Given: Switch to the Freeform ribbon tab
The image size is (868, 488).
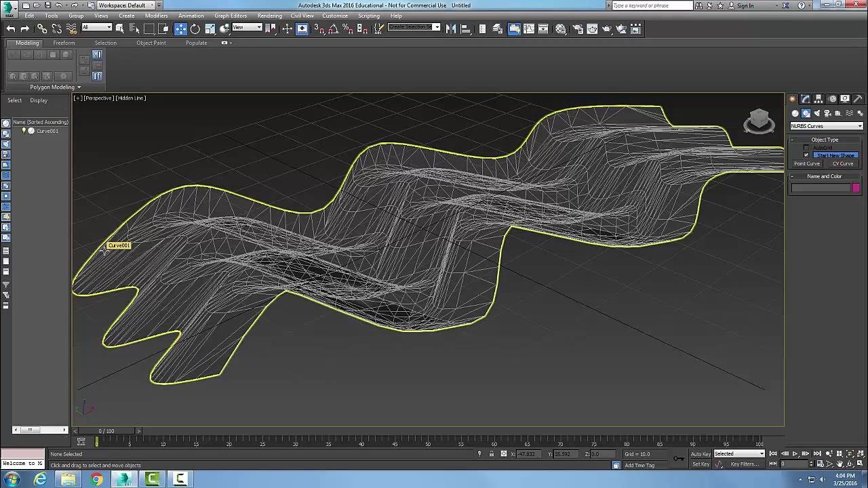Looking at the screenshot, I should click(64, 43).
